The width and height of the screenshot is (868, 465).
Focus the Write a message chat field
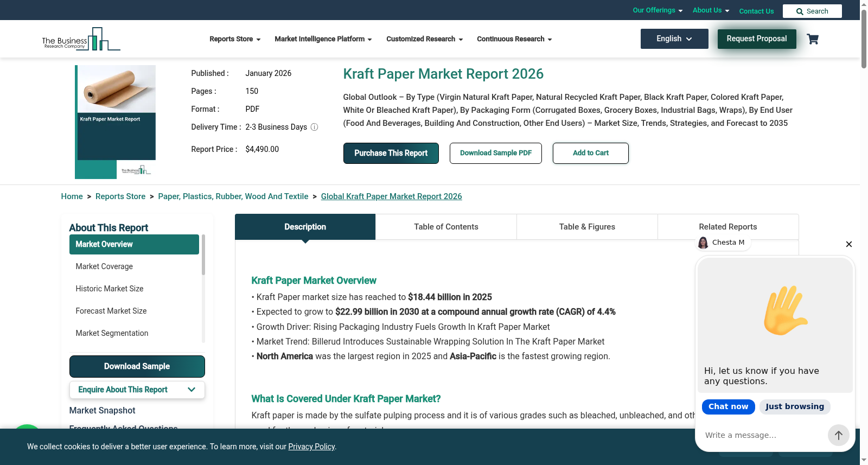[762, 435]
